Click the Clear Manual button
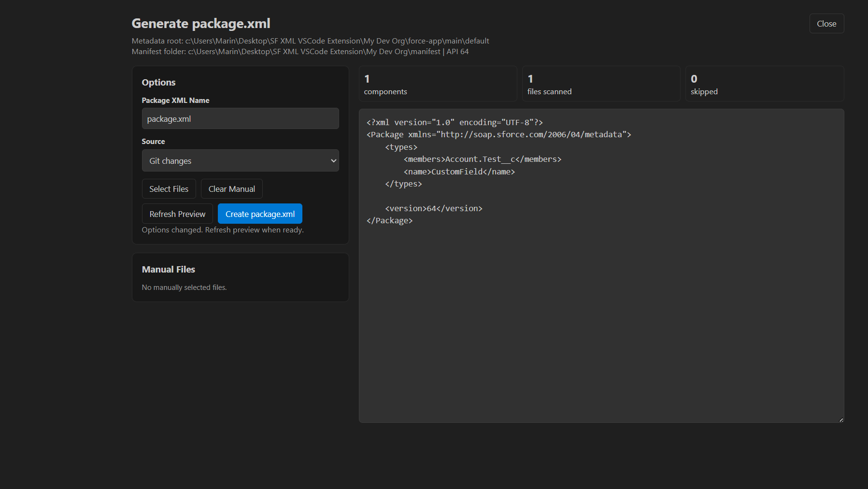Image resolution: width=868 pixels, height=489 pixels. (231, 189)
